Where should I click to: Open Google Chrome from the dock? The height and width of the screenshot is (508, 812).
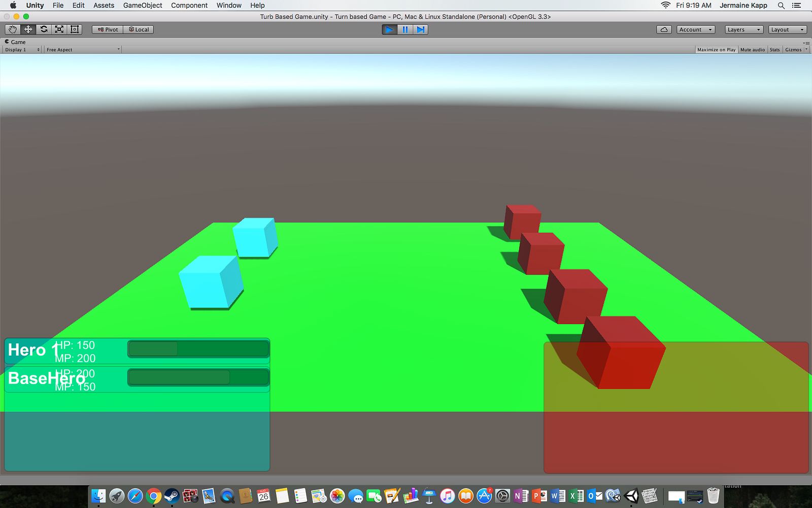coord(153,496)
